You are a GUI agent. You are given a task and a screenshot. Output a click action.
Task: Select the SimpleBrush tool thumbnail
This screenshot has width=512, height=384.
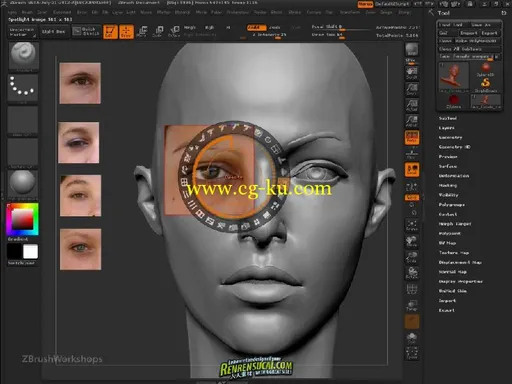coord(485,85)
